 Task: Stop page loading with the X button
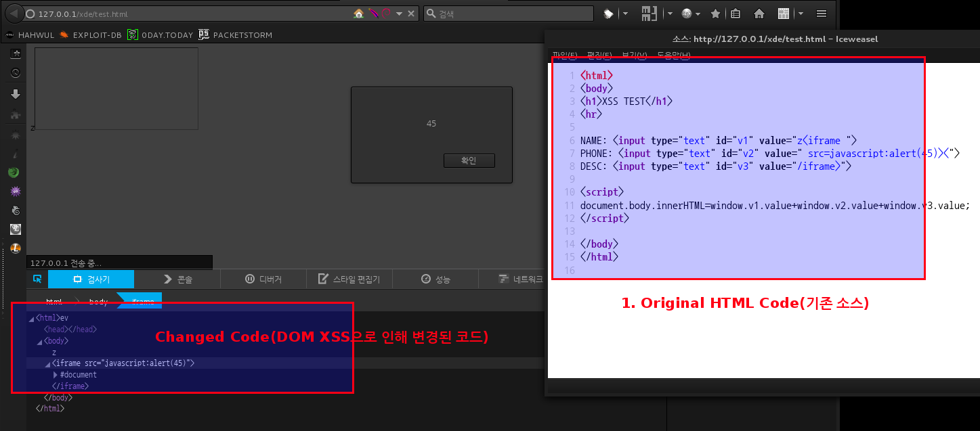click(411, 14)
